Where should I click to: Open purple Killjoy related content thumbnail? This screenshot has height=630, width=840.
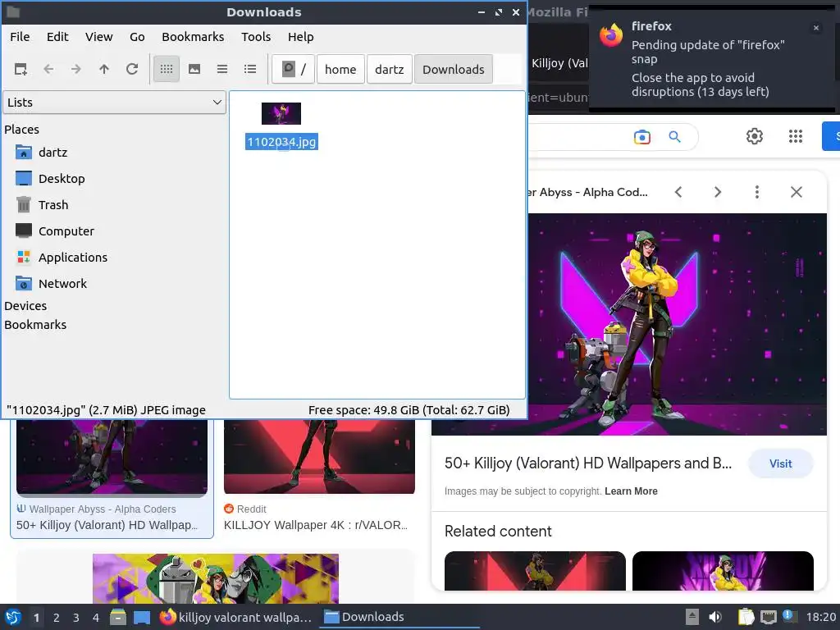click(x=723, y=571)
